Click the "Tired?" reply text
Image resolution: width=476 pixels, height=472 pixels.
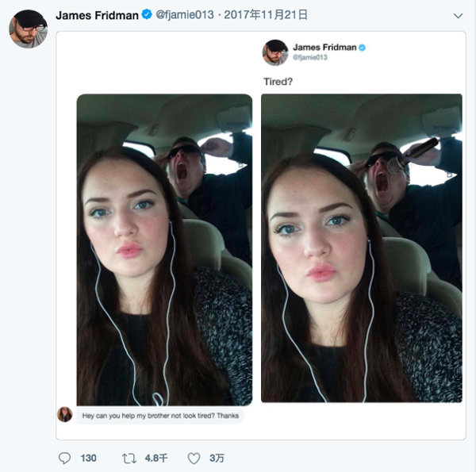pos(278,81)
